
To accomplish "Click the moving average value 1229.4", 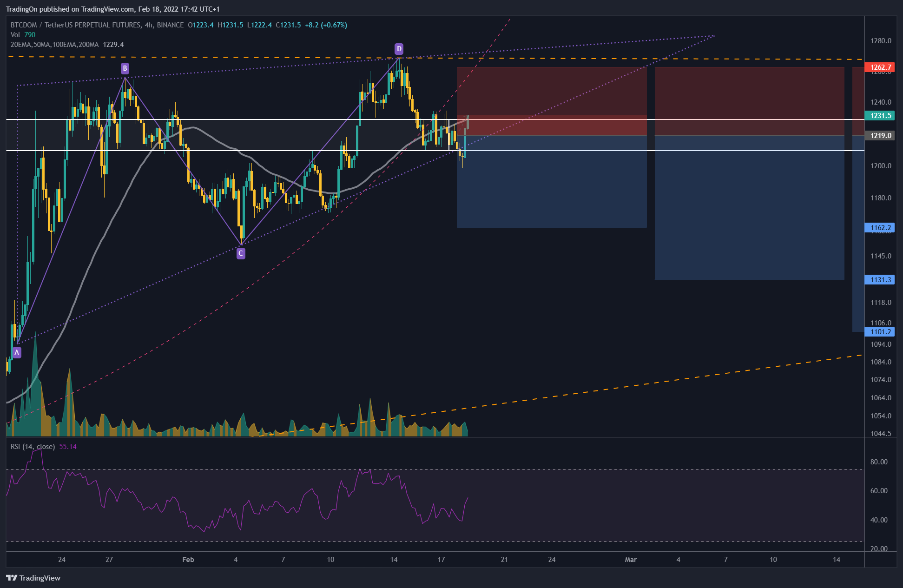I will tap(113, 45).
